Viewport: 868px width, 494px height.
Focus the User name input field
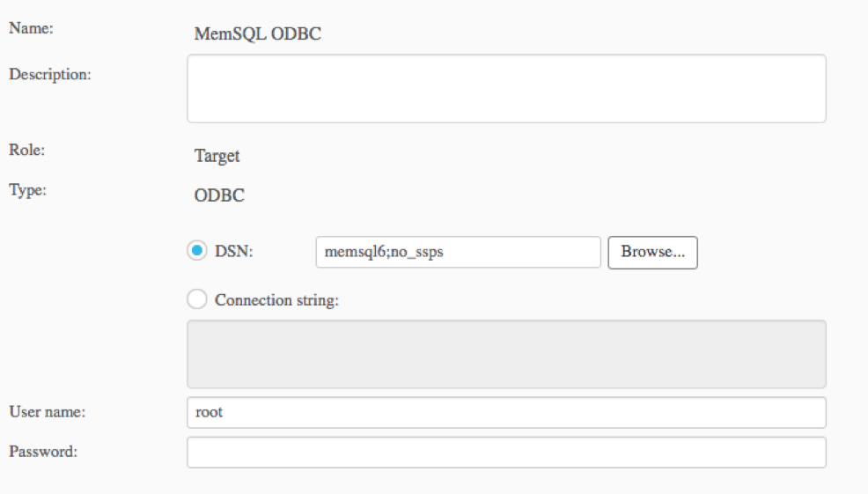[x=506, y=413]
